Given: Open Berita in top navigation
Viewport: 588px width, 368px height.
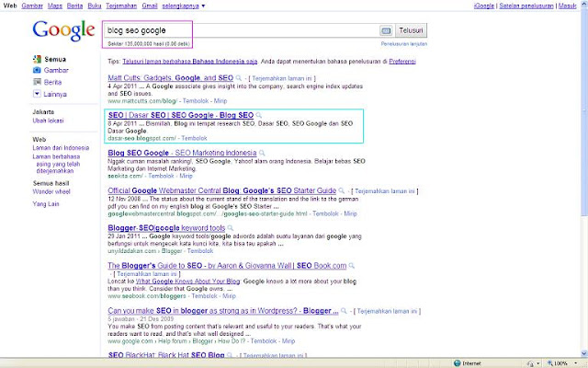Looking at the screenshot, I should (74, 6).
